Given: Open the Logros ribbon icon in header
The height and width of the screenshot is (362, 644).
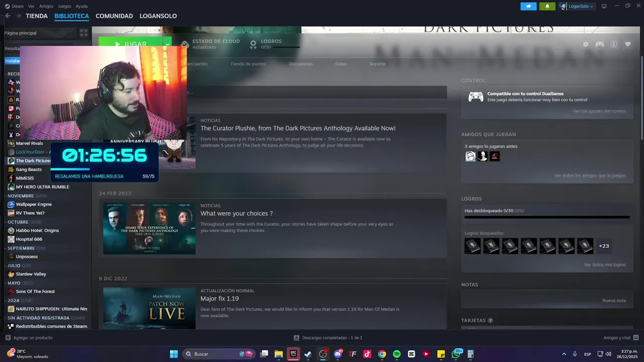Looking at the screenshot, I should [x=254, y=44].
